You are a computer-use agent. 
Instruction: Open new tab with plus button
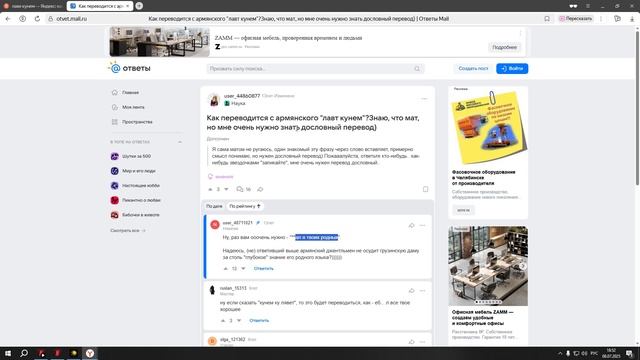coord(139,6)
